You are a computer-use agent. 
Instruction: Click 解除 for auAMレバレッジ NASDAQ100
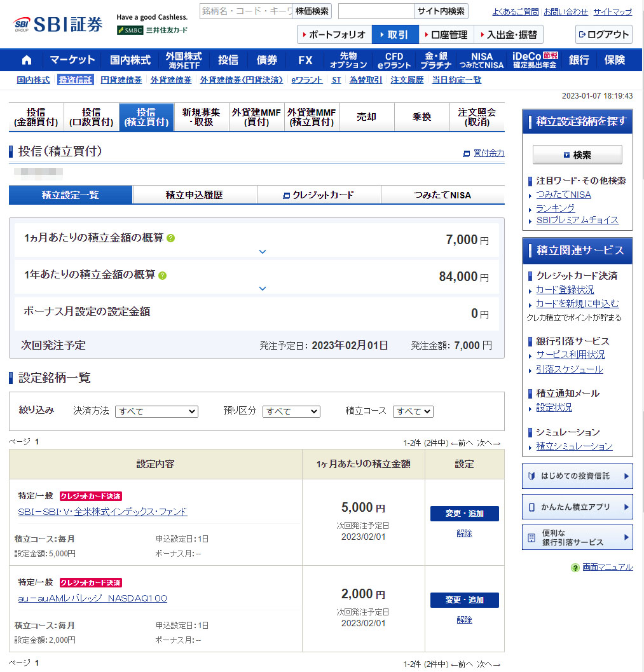click(x=464, y=620)
